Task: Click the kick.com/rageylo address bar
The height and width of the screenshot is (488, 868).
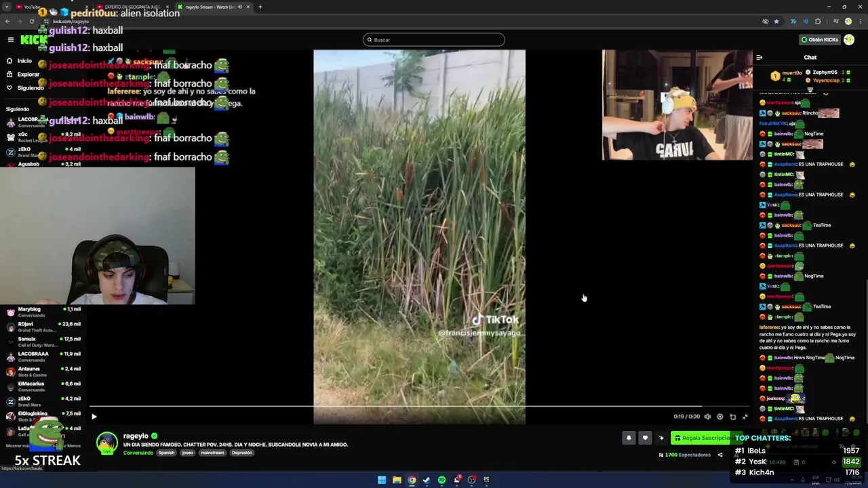Action: point(407,21)
